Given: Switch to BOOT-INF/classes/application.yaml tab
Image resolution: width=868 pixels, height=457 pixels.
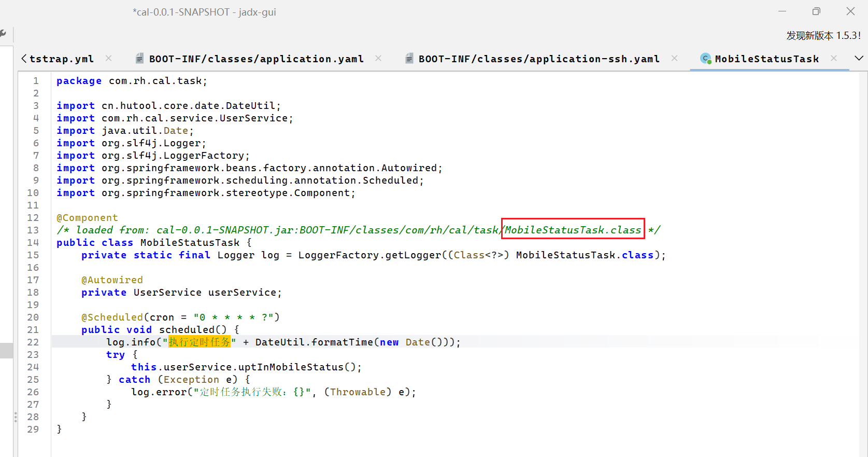Looking at the screenshot, I should pyautogui.click(x=256, y=59).
